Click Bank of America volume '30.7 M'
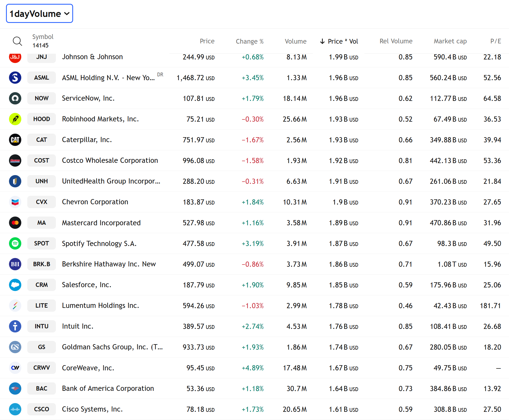The height and width of the screenshot is (420, 509). point(297,389)
